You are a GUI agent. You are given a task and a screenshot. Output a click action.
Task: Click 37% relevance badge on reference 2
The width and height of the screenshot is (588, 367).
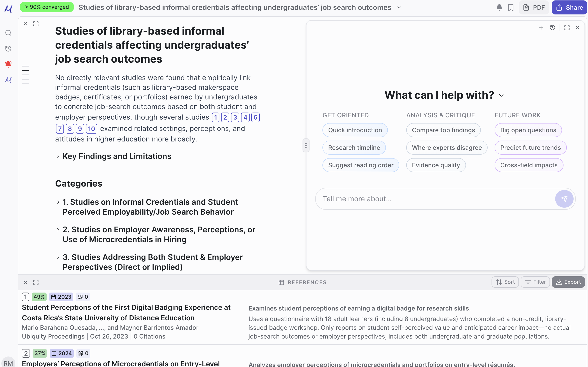click(40, 353)
